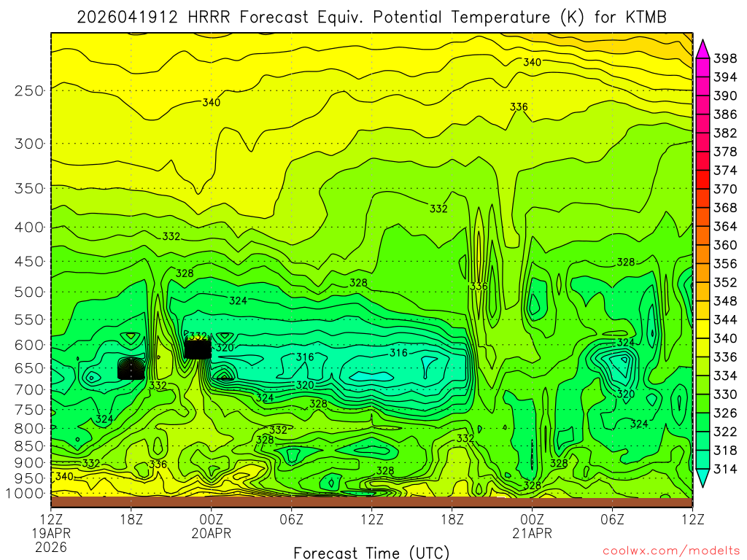
Task: Click the 322 color scale value
Action: [x=725, y=432]
